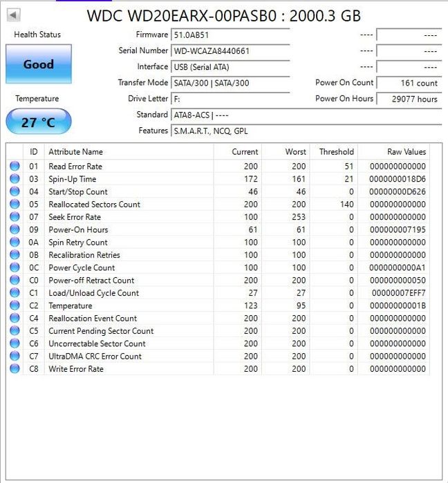Click the Power On Count field 161 count

[409, 83]
